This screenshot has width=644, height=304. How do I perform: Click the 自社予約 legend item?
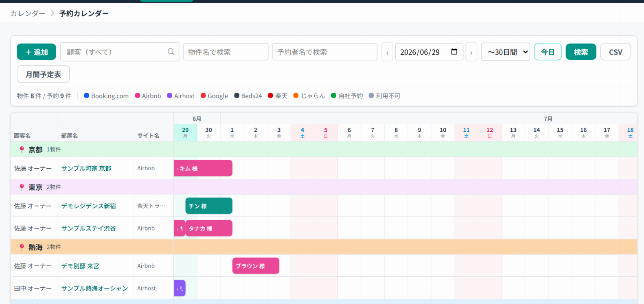point(347,96)
